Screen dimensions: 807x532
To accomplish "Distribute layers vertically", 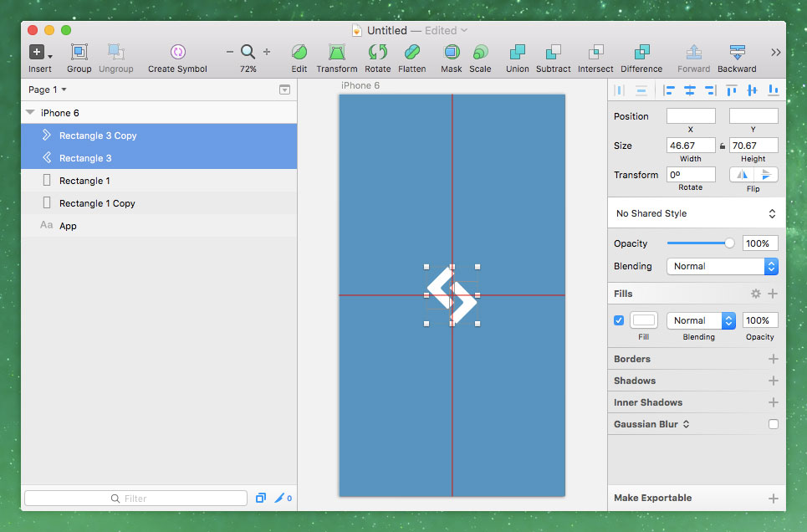I will 641,90.
